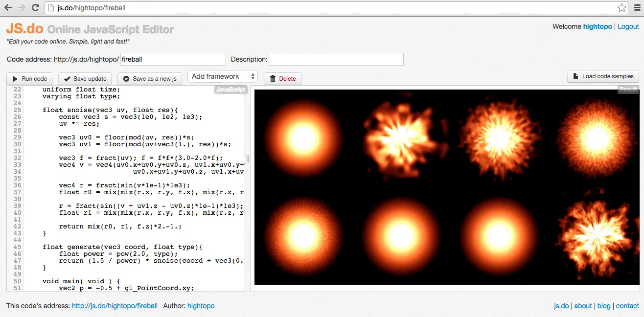
Task: Click the Logout link
Action: coord(628,26)
